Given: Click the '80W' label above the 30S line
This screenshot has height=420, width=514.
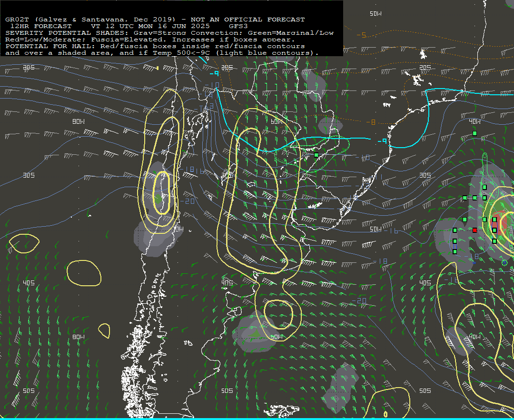Looking at the screenshot, I should click(79, 121).
